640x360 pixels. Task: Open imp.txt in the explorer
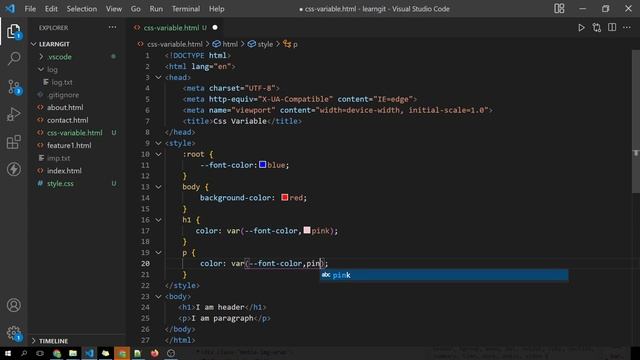(x=58, y=158)
